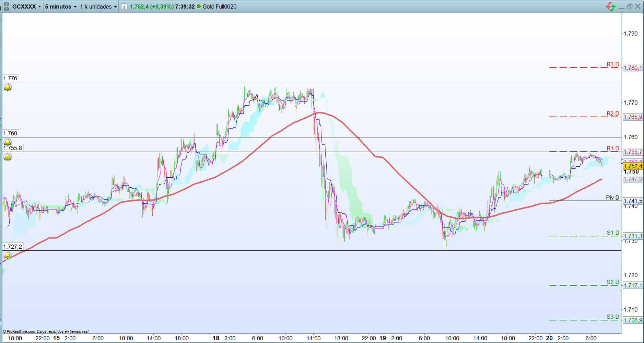The image size is (644, 343).
Task: Select the 1.776 horizontal line label
Action: [10, 78]
